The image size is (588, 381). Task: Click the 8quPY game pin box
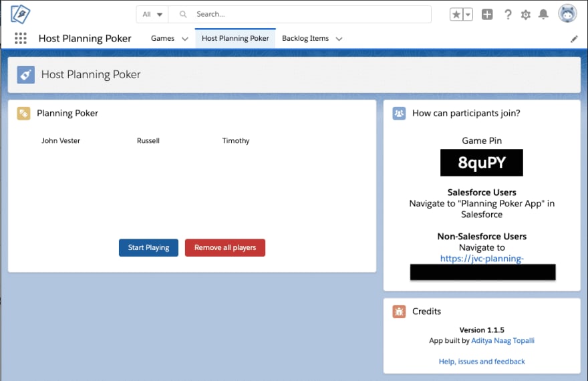tap(482, 162)
